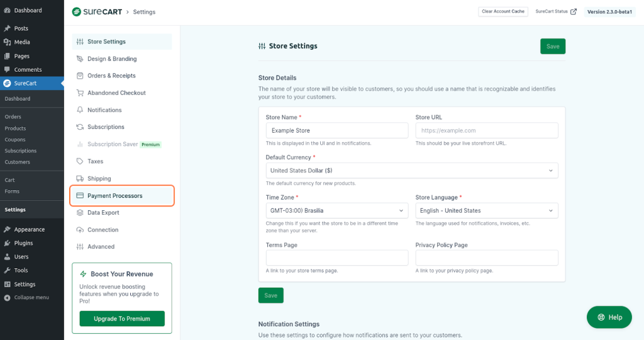
Task: Click the SureCart Status link
Action: pyautogui.click(x=556, y=11)
